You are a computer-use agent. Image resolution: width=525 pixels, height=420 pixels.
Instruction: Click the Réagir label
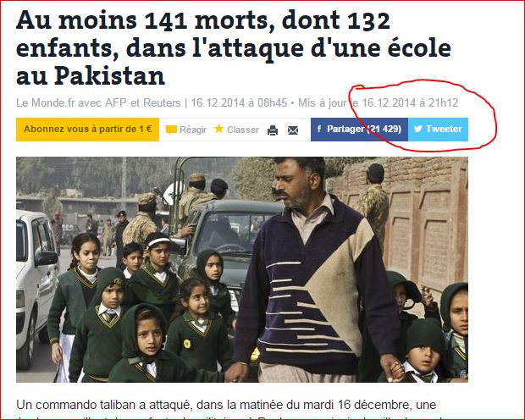[193, 130]
